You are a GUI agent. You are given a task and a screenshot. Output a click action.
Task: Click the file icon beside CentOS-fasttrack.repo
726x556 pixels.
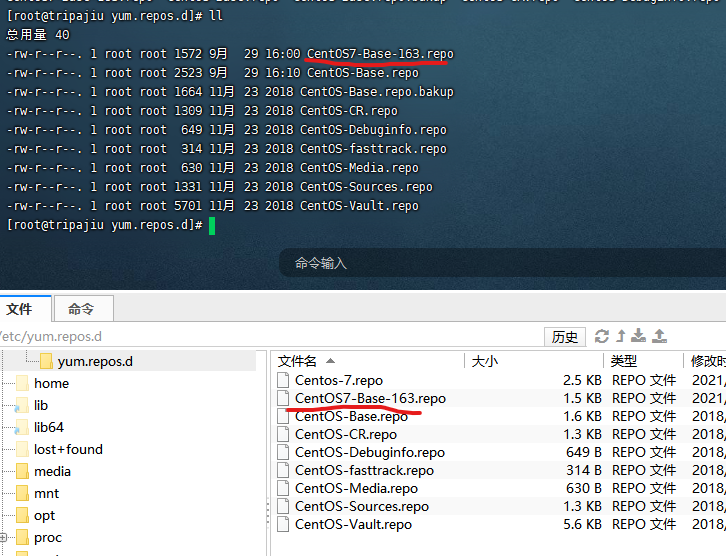283,470
